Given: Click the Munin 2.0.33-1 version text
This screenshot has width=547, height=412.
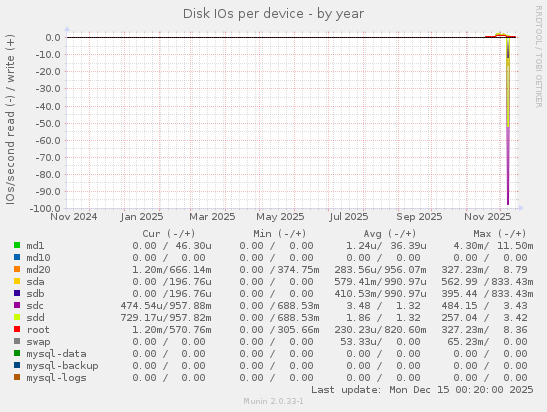Looking at the screenshot, I should [x=274, y=401].
